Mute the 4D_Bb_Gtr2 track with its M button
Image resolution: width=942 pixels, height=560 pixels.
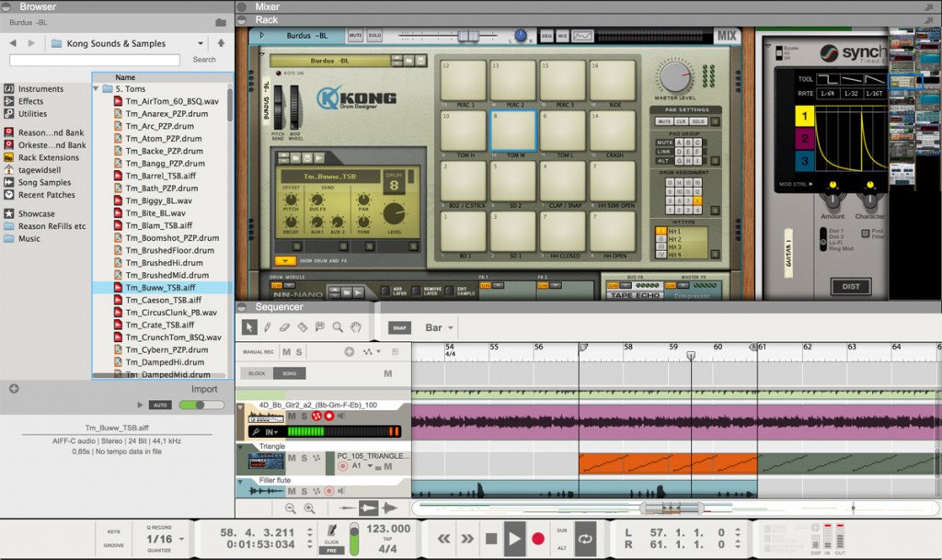[x=291, y=417]
